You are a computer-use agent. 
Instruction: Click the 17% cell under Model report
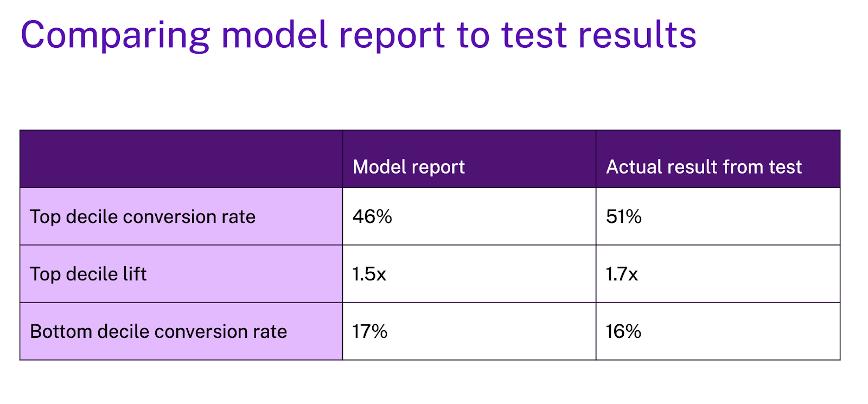[x=370, y=331]
